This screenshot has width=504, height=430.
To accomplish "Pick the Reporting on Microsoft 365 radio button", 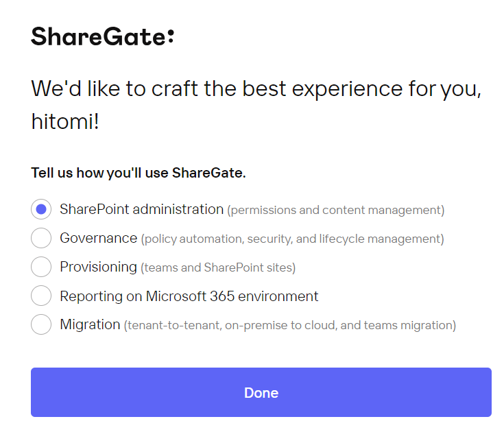I will click(41, 296).
